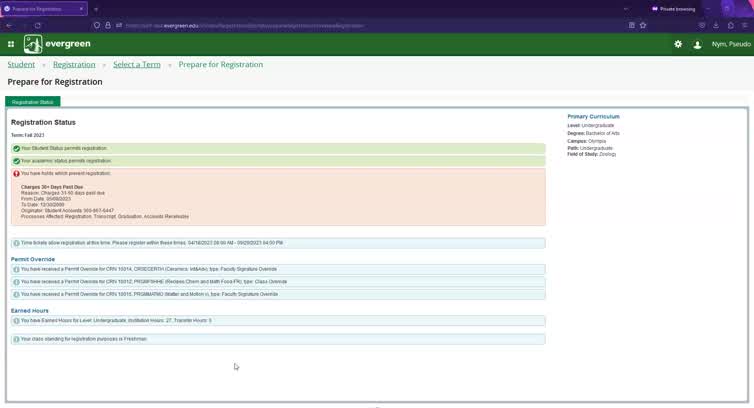Screen dimensions: 754x408
Task: Click the red error icon on holds notice
Action: click(17, 174)
